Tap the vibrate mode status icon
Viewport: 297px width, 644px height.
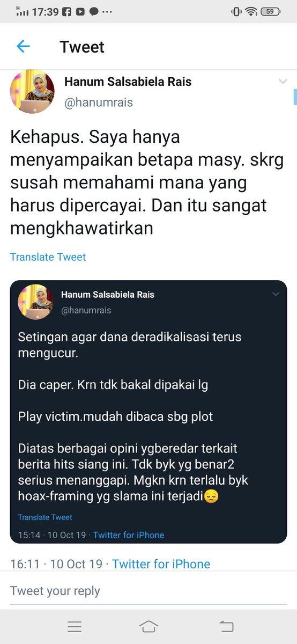click(236, 11)
